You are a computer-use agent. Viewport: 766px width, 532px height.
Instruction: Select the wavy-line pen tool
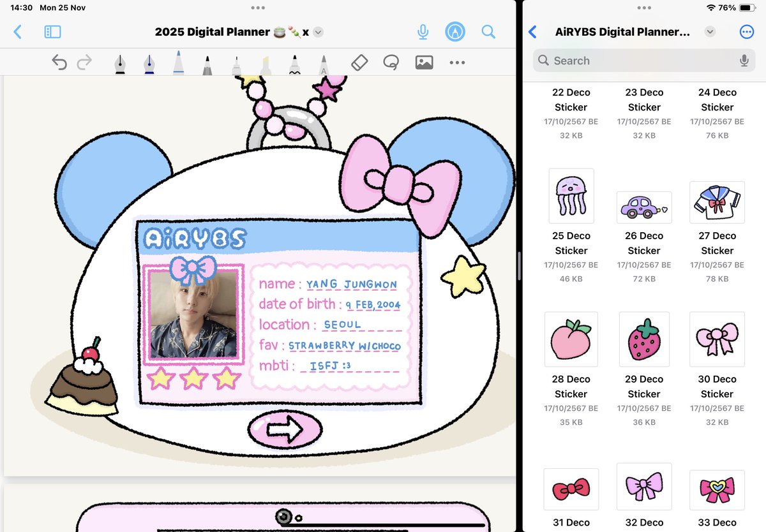(294, 64)
